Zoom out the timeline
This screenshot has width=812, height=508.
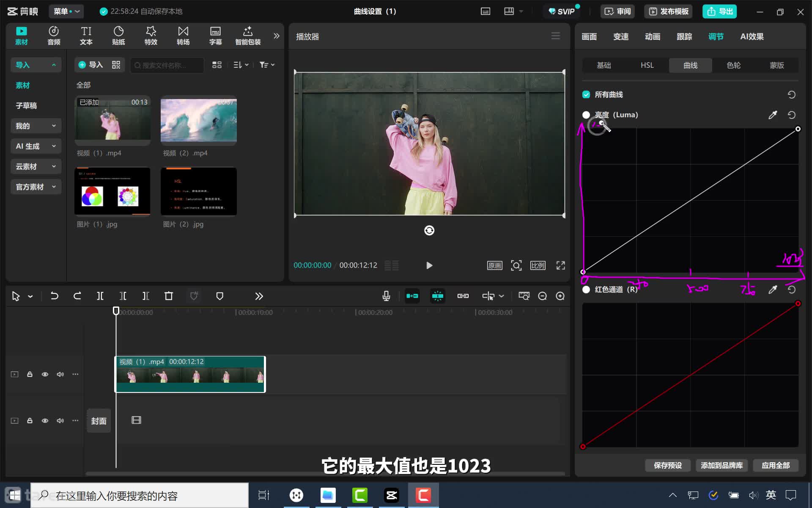(543, 296)
